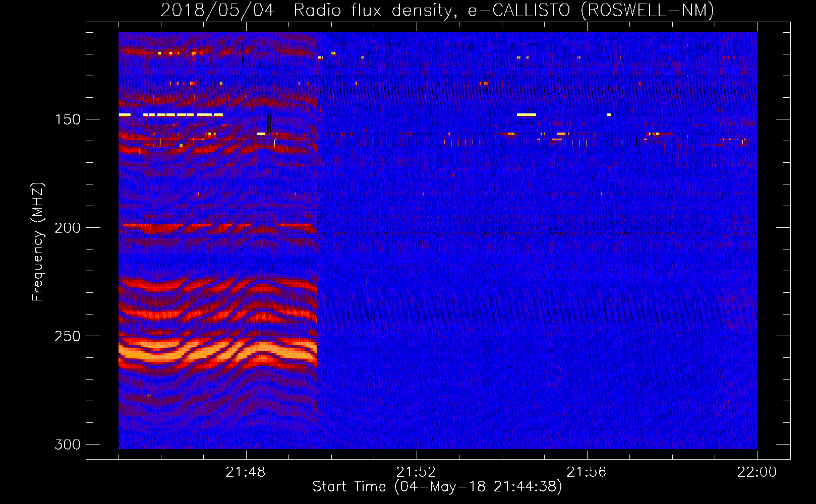Click the 21:48 time tick label

pos(246,472)
